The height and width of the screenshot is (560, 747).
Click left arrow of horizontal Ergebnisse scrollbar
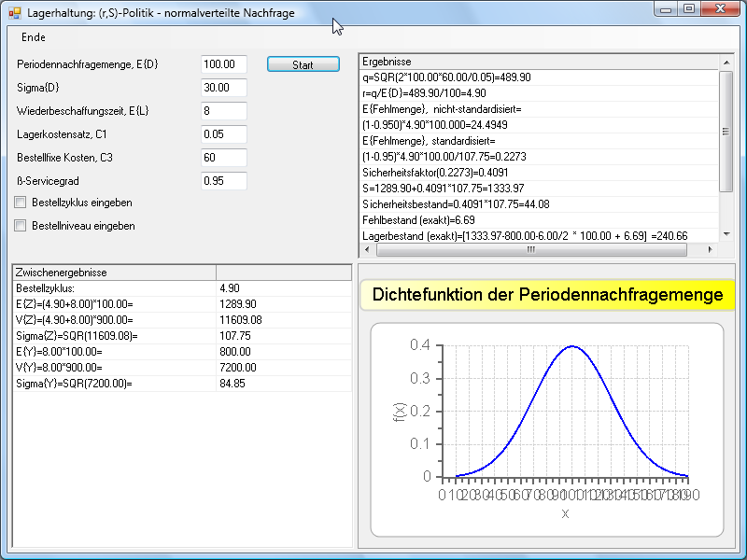click(x=367, y=250)
